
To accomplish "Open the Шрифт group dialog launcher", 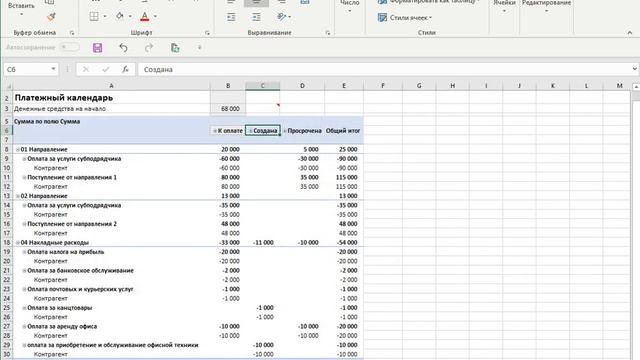I will click(207, 33).
